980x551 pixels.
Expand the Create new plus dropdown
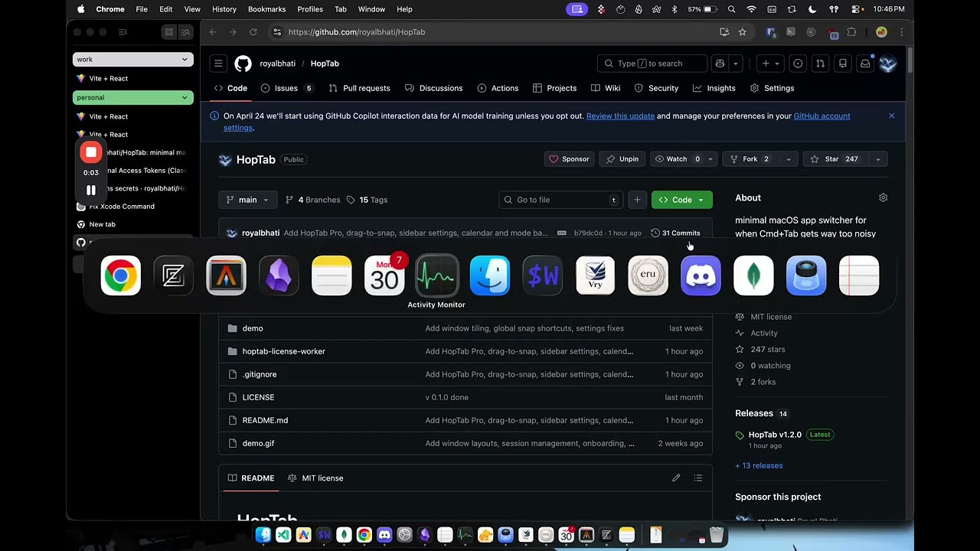[x=770, y=64]
